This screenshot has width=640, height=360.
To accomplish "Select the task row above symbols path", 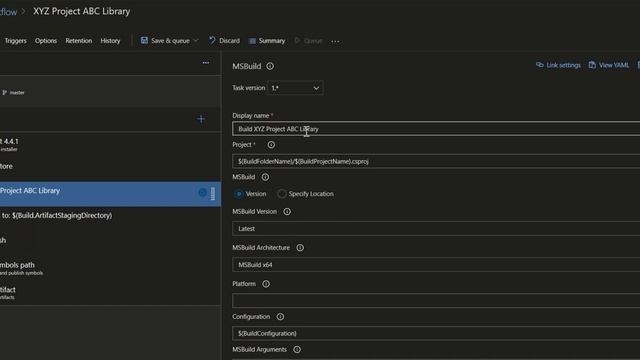I will coord(110,240).
